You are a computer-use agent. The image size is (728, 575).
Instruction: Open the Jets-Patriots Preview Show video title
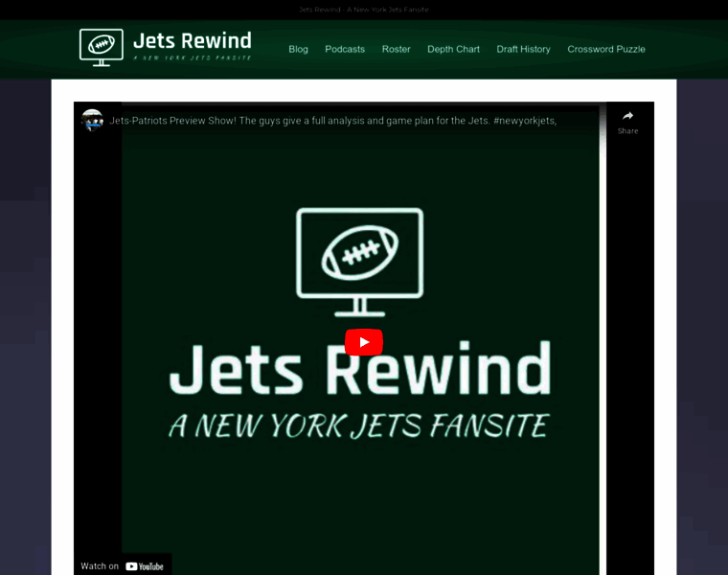pyautogui.click(x=333, y=121)
